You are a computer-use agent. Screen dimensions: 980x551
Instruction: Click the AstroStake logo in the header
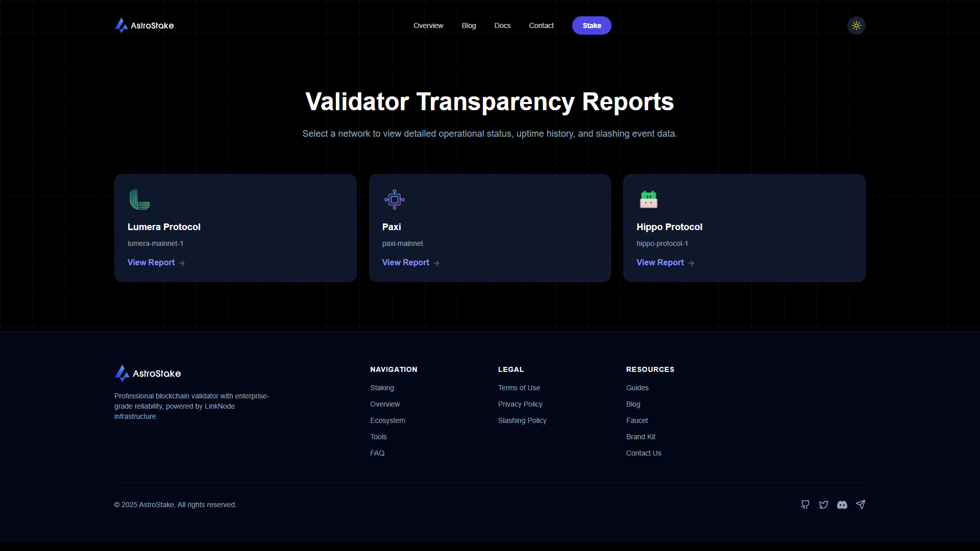coord(144,25)
